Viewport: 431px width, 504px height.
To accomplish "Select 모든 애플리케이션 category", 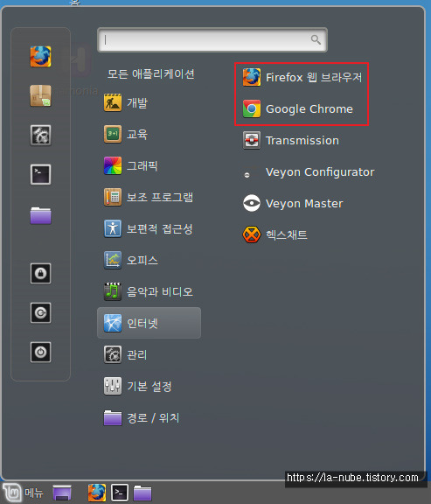I will (x=150, y=73).
